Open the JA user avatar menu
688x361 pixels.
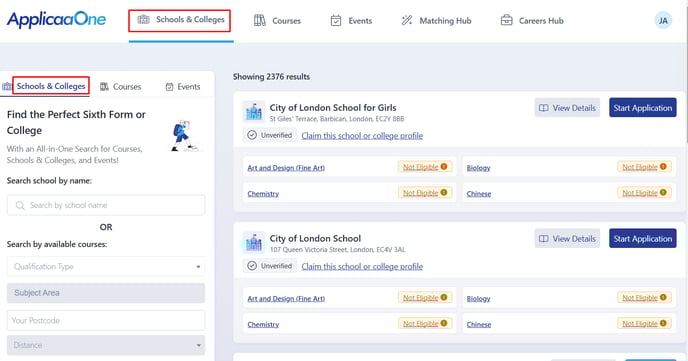click(663, 21)
